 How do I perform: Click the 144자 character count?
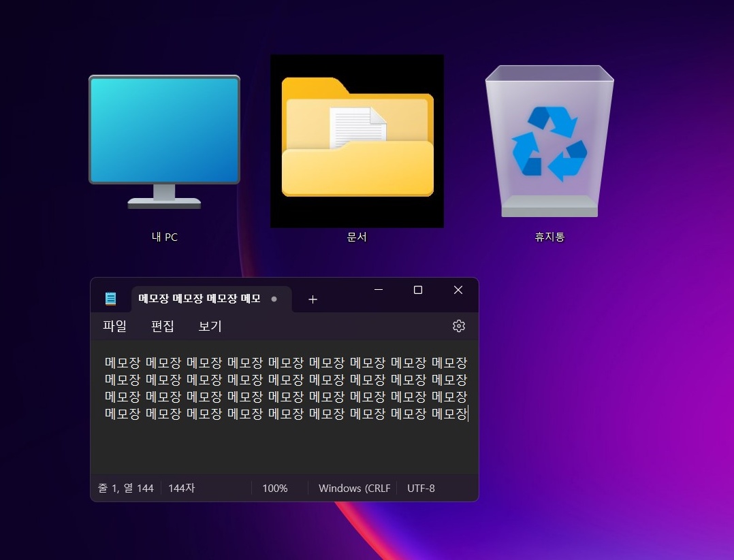point(182,488)
